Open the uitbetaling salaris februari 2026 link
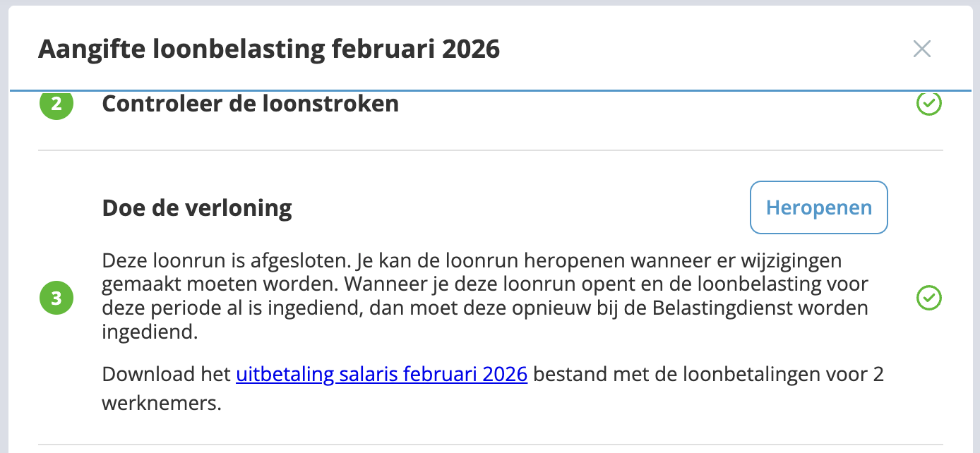 [x=381, y=374]
